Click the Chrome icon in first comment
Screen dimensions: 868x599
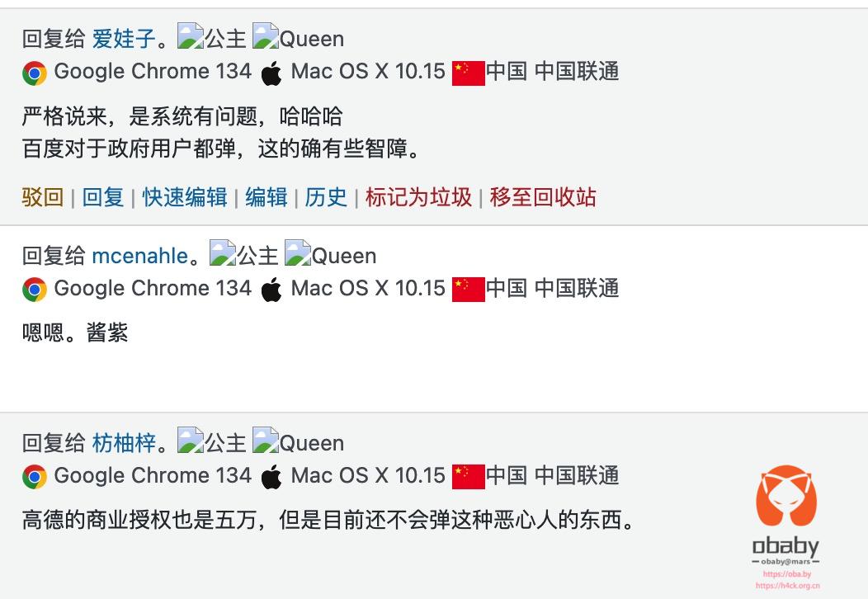click(x=35, y=73)
